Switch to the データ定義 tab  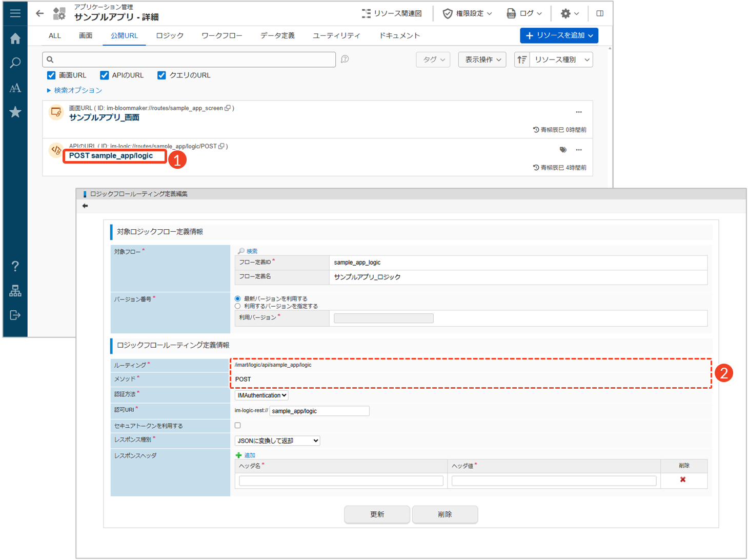(277, 35)
